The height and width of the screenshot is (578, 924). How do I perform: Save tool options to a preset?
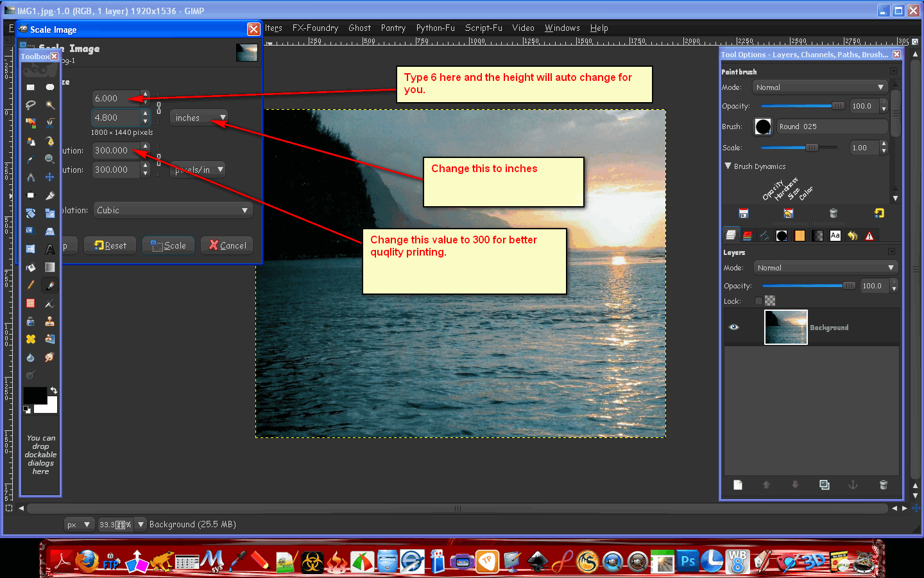click(744, 213)
